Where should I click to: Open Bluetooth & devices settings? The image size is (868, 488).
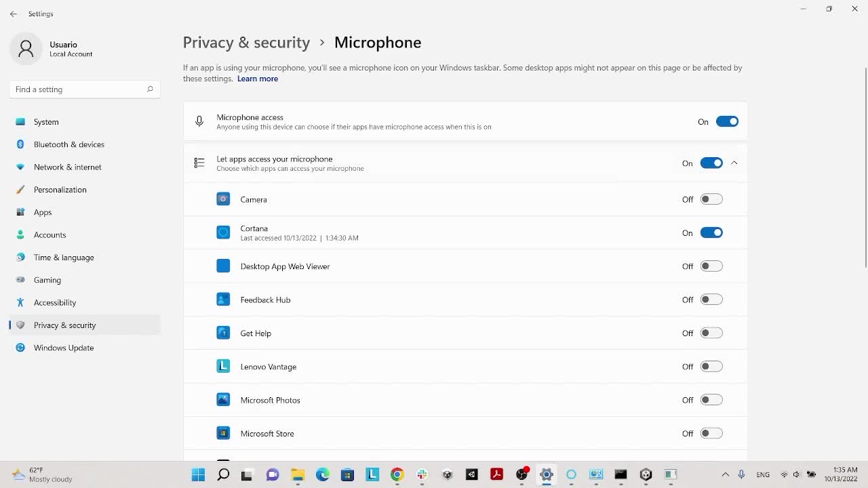[69, 144]
